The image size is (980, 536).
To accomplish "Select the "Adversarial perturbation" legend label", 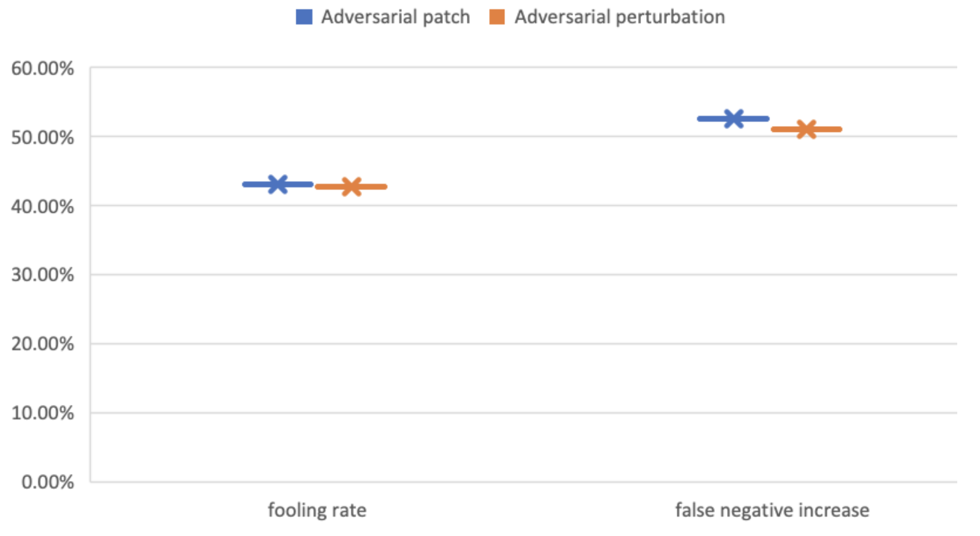I will 619,17.
